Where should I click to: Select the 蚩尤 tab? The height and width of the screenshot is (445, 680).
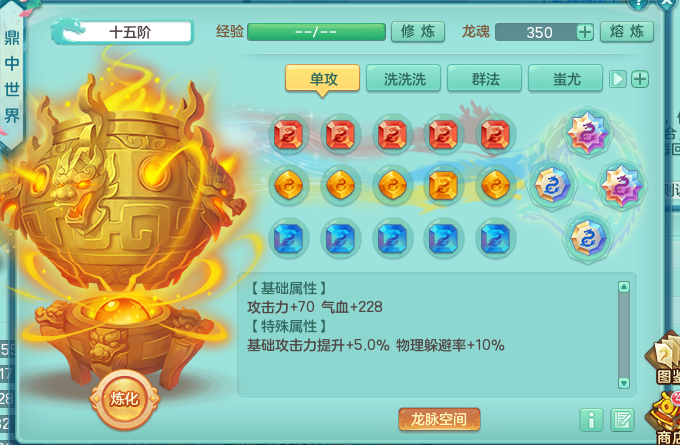(566, 79)
